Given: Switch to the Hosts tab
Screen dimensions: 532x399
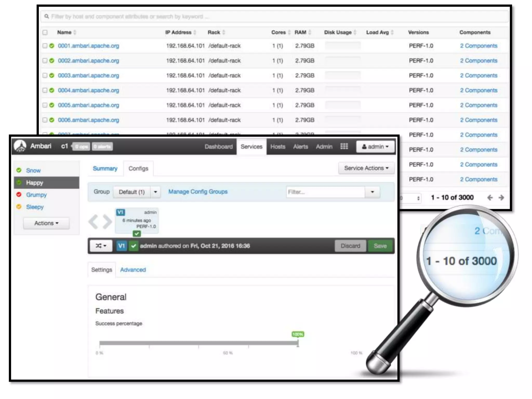Looking at the screenshot, I should click(278, 147).
